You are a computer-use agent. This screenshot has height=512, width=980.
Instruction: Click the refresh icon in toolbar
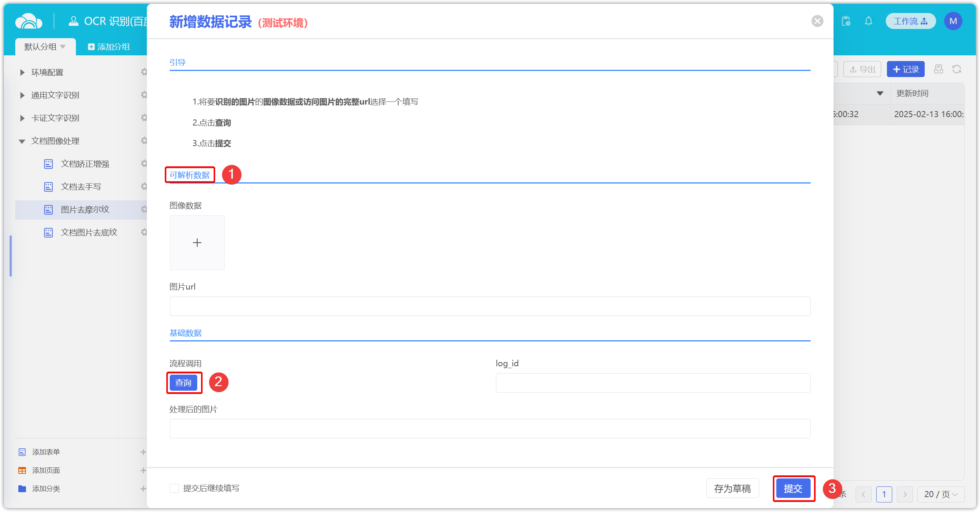[x=957, y=69]
